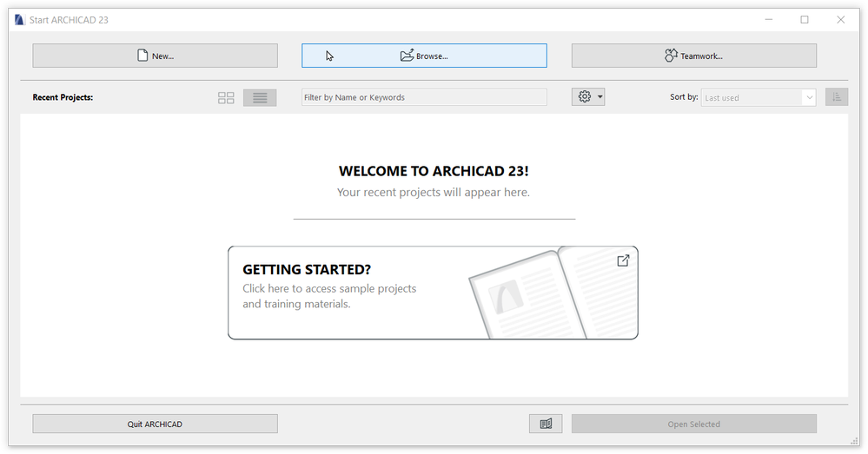868x454 pixels.
Task: Open the Teamwork... project button
Action: click(694, 56)
